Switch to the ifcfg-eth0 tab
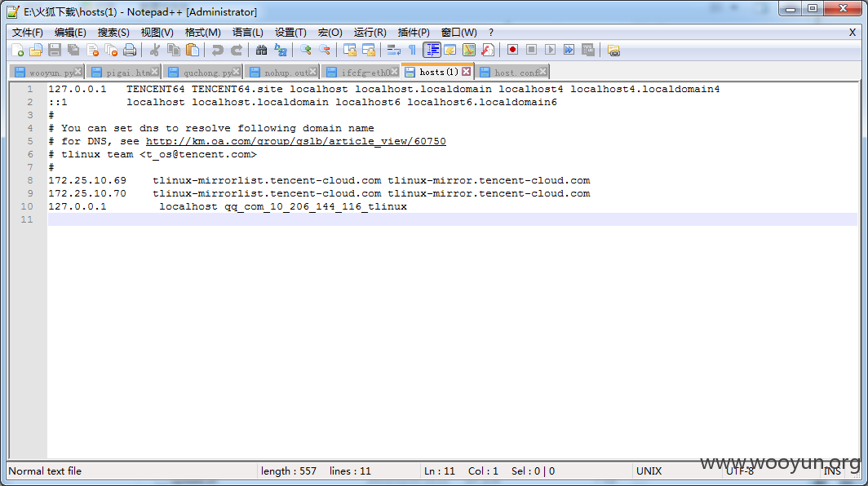This screenshot has height=486, width=868. pyautogui.click(x=361, y=73)
